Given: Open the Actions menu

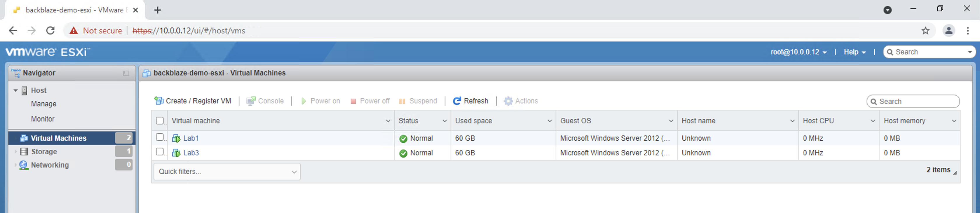Looking at the screenshot, I should click(x=521, y=101).
